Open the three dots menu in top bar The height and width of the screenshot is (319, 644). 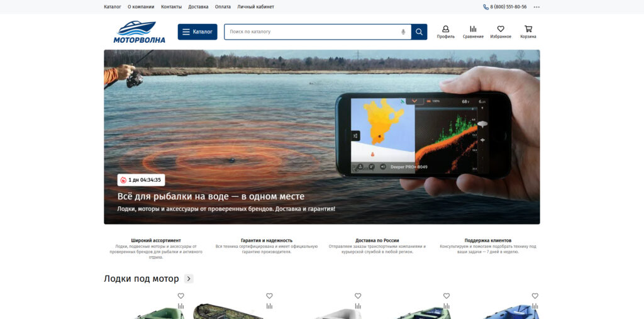[x=536, y=7]
